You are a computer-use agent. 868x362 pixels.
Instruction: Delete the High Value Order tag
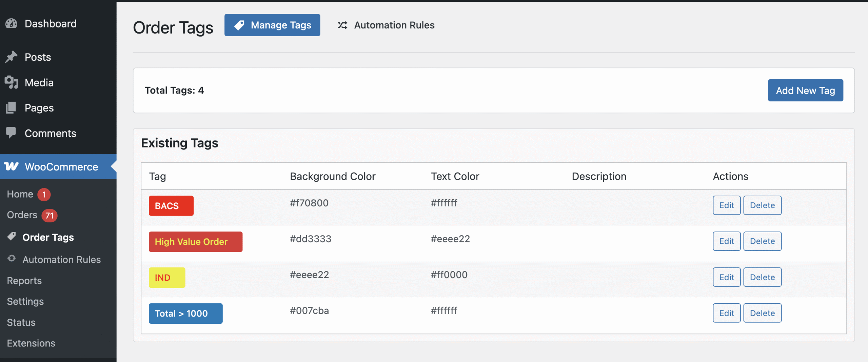click(762, 241)
